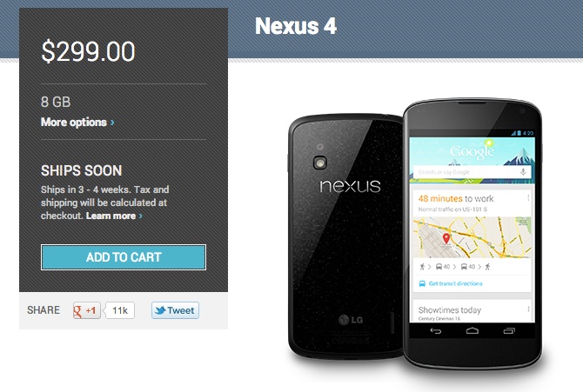Tap the phone's recent apps icon

[x=509, y=330]
